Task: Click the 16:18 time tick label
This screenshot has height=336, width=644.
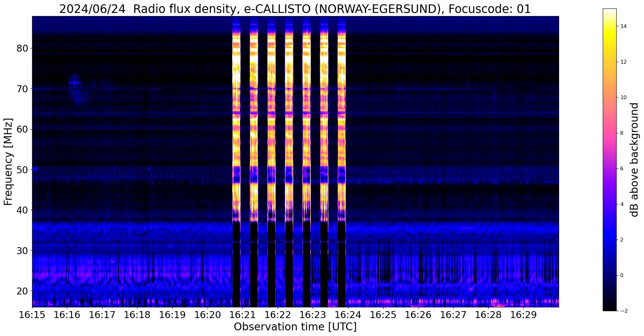Action: tap(137, 315)
